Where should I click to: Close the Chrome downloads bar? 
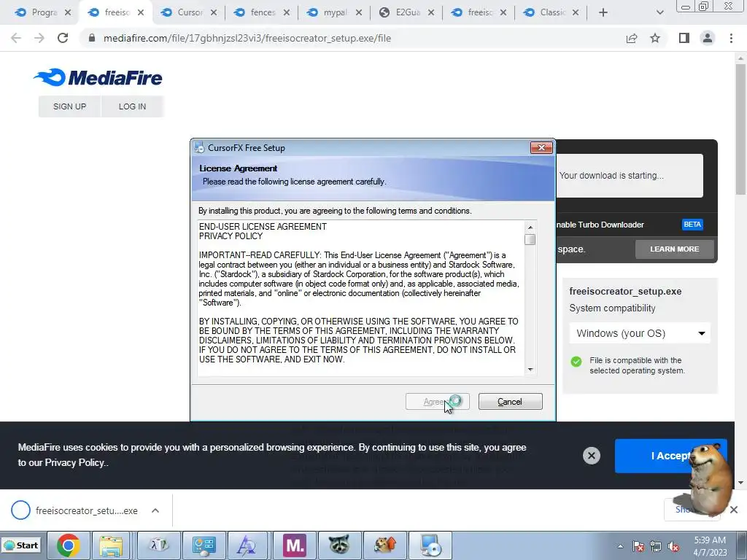tap(734, 510)
